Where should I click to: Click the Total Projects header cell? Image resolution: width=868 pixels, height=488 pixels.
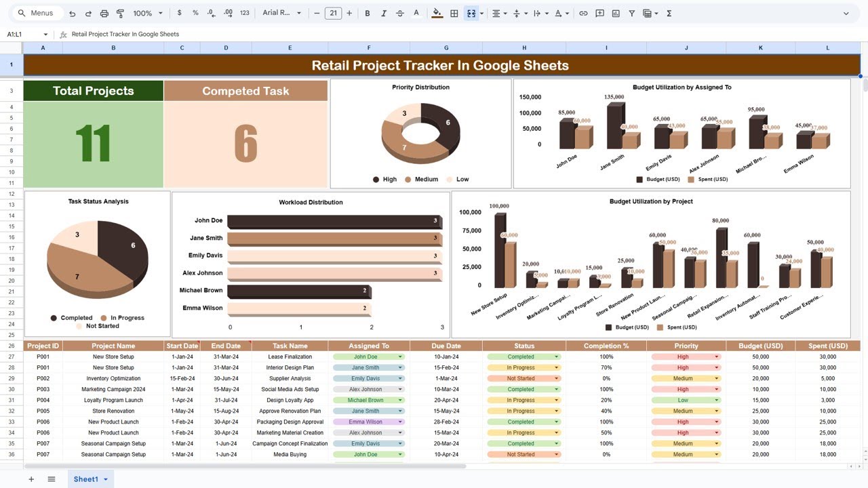pos(94,91)
